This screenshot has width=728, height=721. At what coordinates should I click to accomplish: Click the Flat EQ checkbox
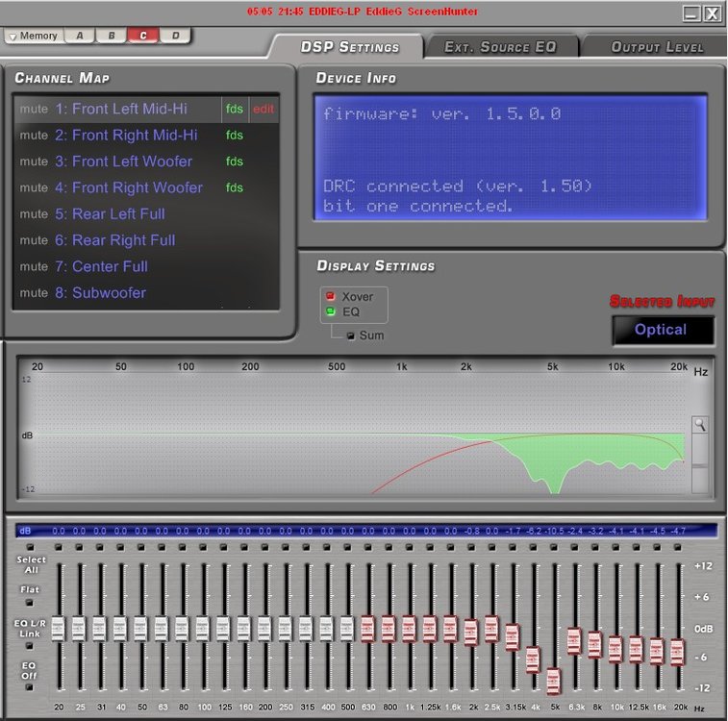coord(29,603)
